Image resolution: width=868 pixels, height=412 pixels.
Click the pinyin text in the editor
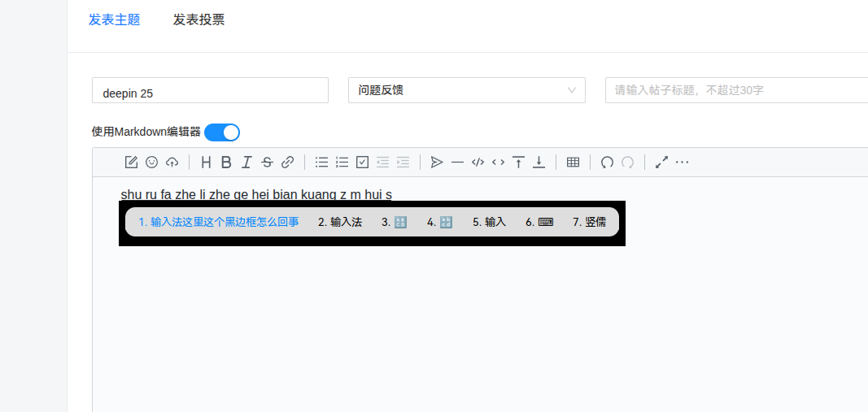256,195
